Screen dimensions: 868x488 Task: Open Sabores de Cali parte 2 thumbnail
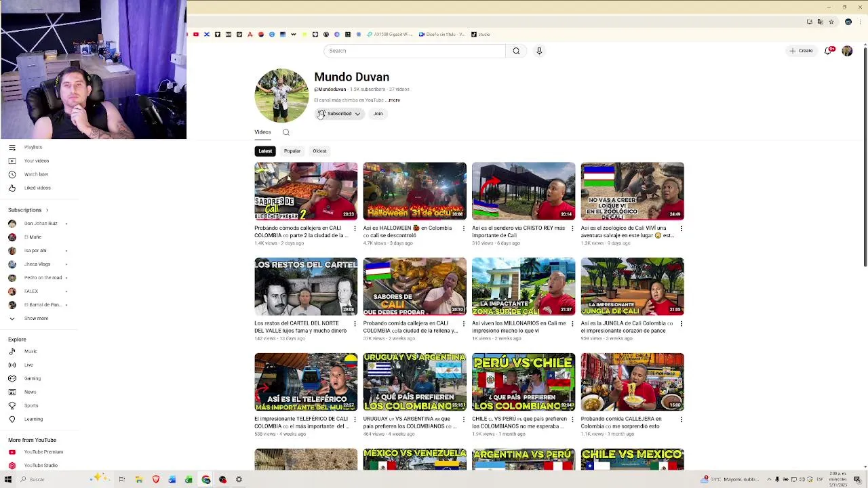pyautogui.click(x=306, y=191)
